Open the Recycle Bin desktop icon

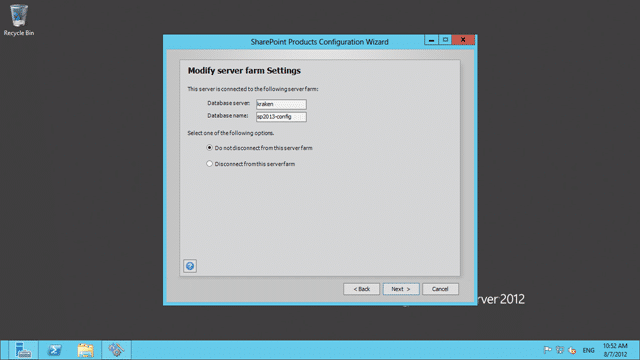point(19,20)
